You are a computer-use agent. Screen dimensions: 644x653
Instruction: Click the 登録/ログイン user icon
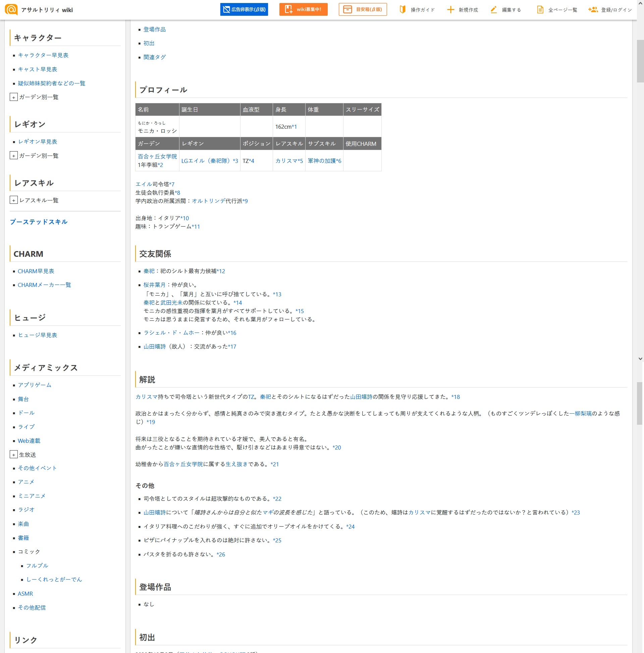593,9
